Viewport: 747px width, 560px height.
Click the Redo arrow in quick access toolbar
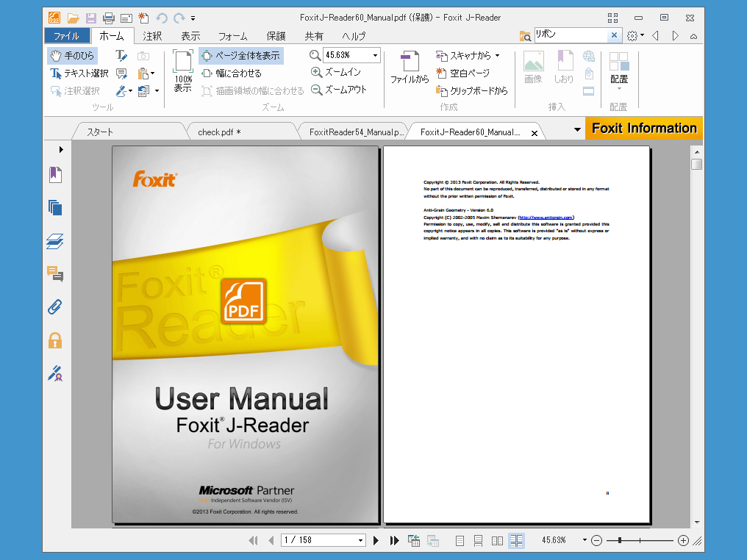[x=179, y=18]
